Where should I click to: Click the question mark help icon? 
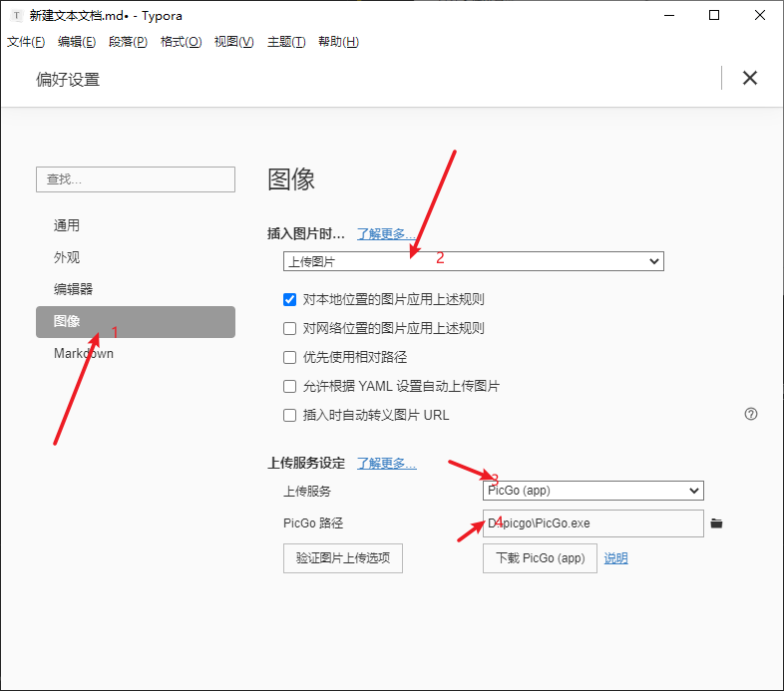coord(750,414)
